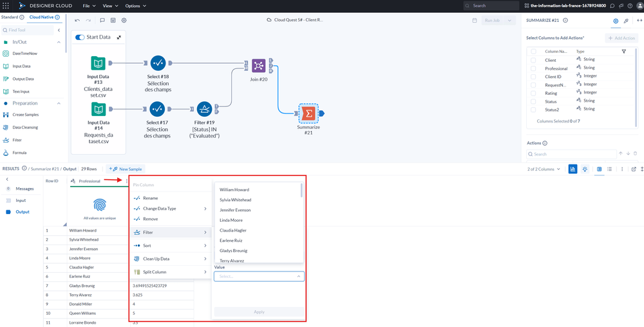Open the filter Value dropdown

[x=259, y=276]
